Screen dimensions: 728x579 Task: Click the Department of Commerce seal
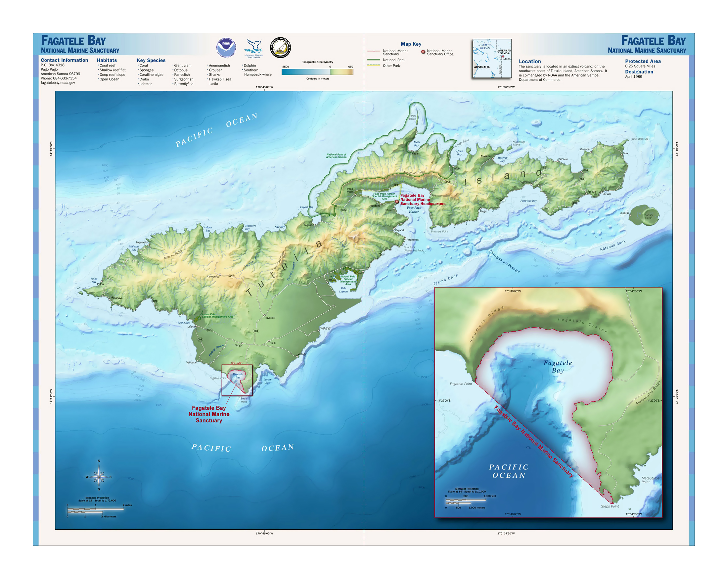(x=280, y=48)
